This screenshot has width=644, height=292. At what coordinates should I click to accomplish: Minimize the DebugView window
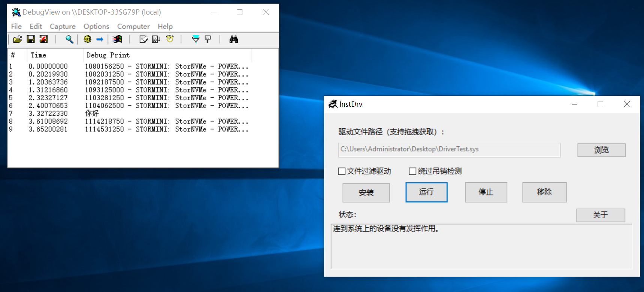(214, 12)
